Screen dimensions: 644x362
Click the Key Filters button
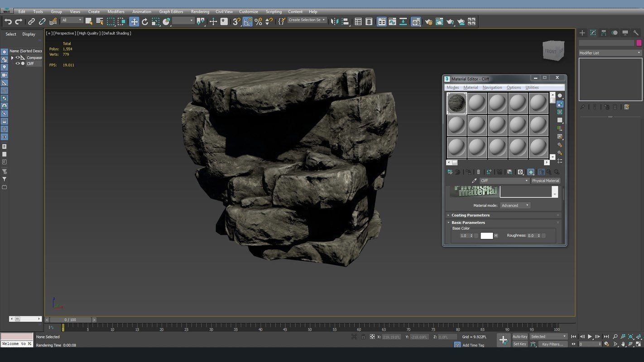[x=552, y=344]
